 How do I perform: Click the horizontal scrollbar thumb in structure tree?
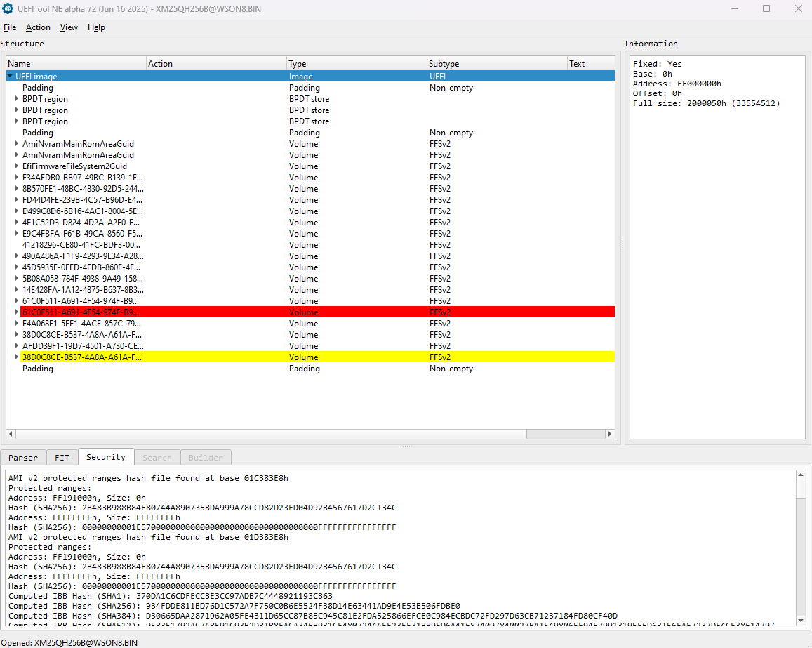pyautogui.click(x=272, y=434)
